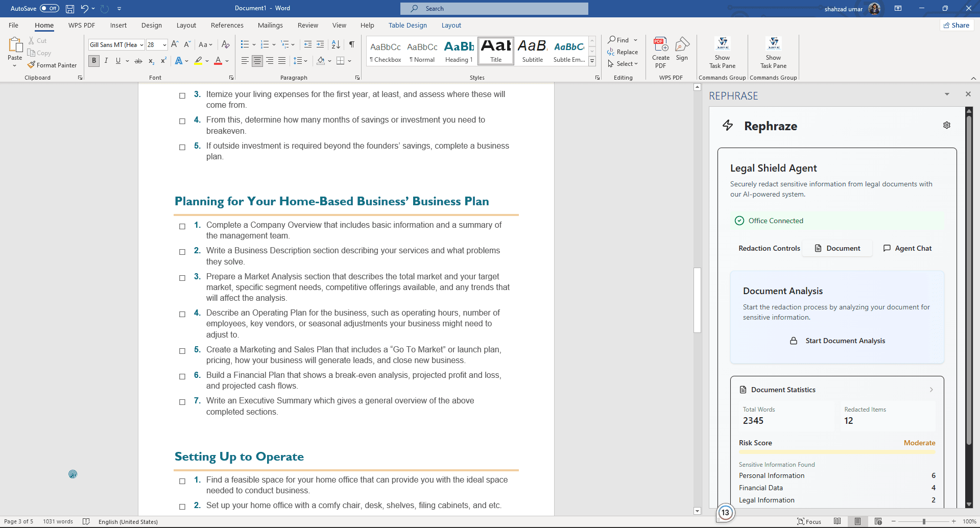
Task: Click the Search box in title bar
Action: [x=494, y=9]
